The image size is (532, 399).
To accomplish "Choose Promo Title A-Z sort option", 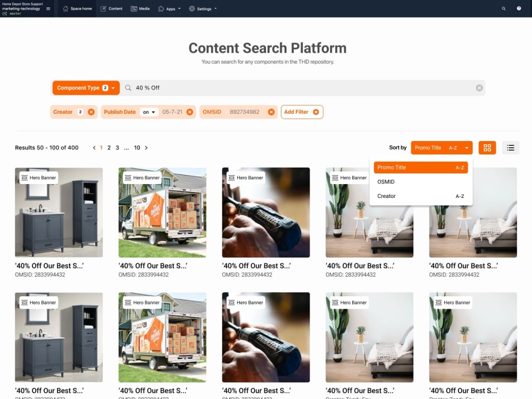I will pos(421,168).
